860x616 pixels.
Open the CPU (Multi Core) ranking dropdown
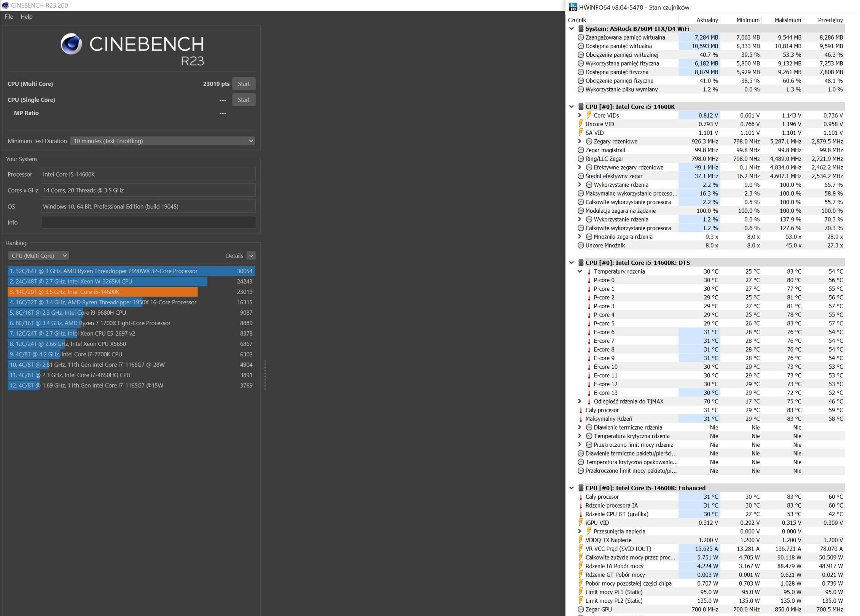point(38,256)
